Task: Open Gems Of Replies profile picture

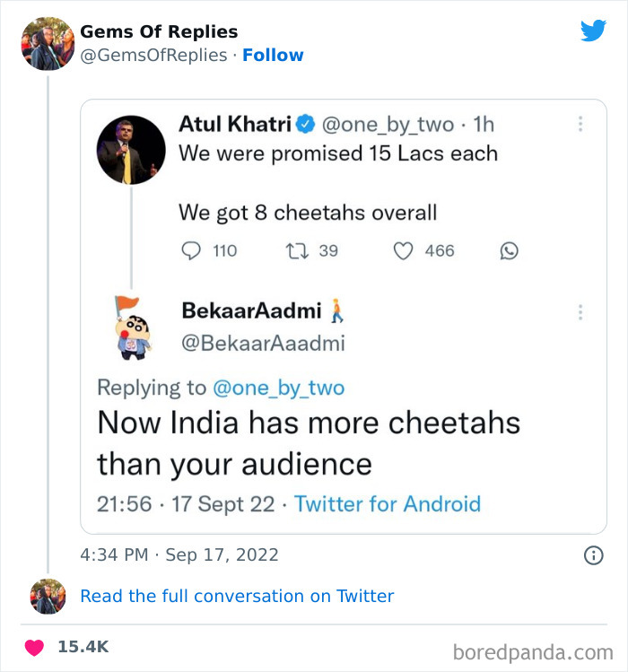Action: point(47,43)
